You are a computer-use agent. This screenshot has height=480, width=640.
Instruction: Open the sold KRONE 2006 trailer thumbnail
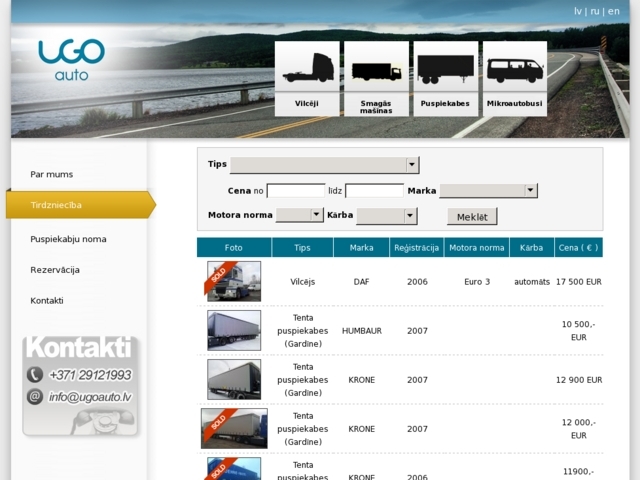pos(233,469)
